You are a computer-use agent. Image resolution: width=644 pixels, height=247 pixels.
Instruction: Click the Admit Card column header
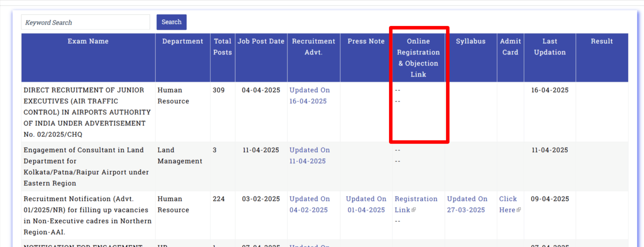pos(510,47)
